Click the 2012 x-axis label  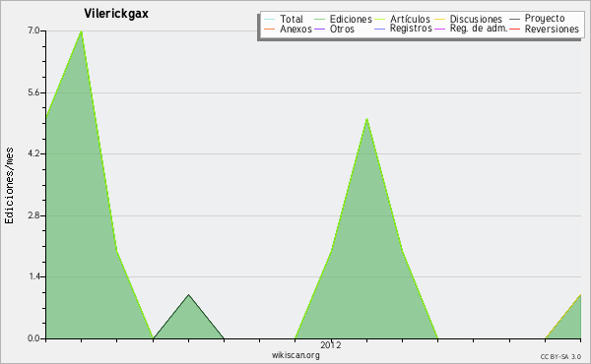pyautogui.click(x=331, y=344)
